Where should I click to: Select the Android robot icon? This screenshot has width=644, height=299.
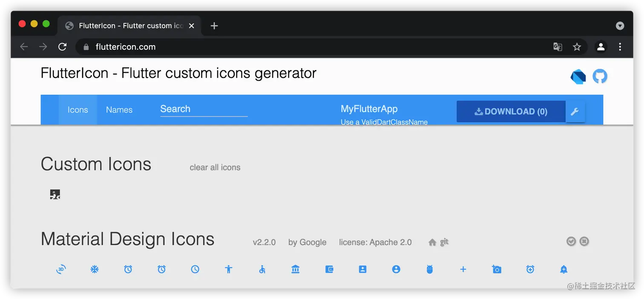pos(430,269)
